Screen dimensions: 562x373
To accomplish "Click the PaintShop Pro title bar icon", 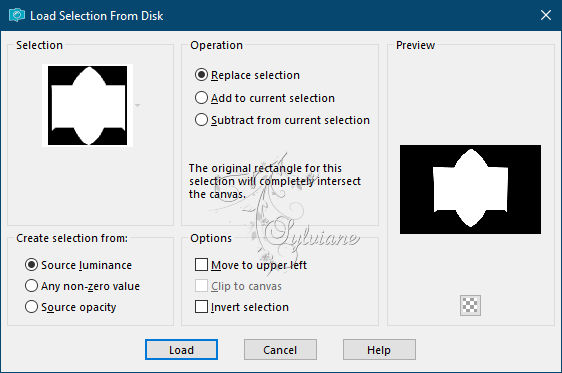I will 16,15.
